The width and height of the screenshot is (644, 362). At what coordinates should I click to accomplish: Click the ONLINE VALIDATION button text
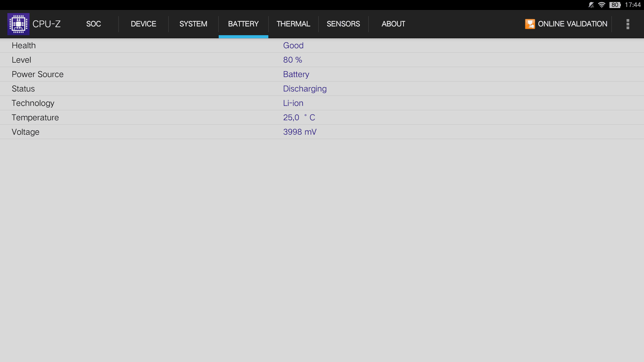pos(573,24)
